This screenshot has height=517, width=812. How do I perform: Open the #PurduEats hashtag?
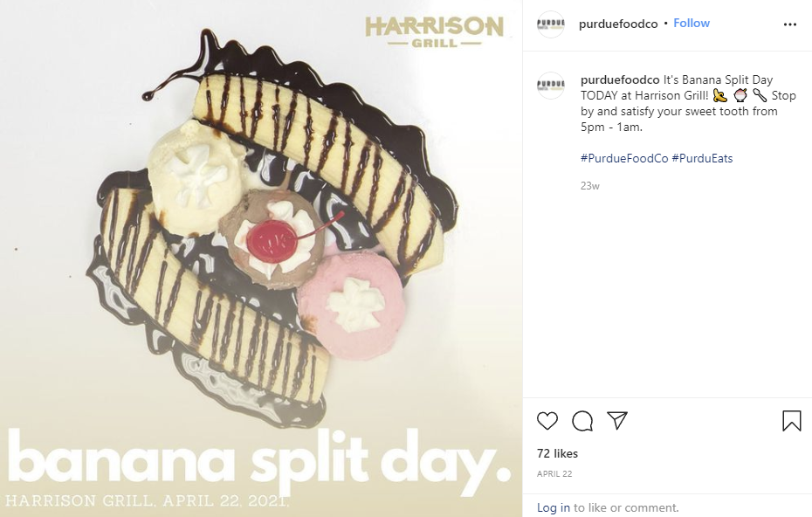click(702, 159)
